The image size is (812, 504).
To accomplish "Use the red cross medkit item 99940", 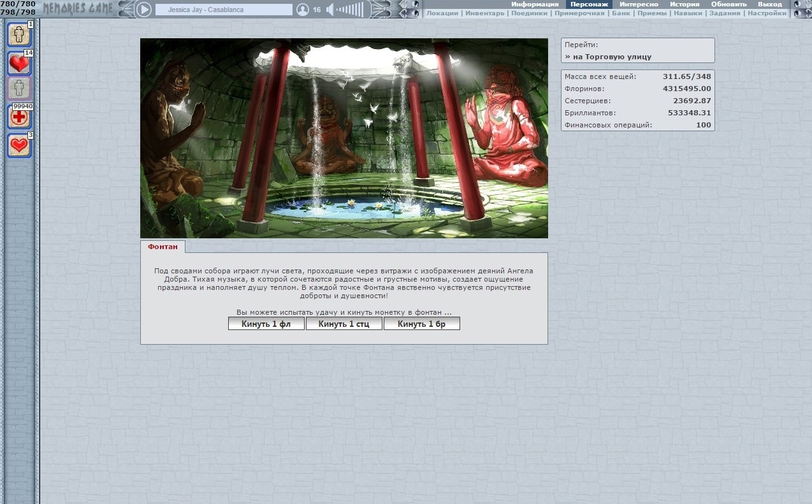I will [19, 117].
